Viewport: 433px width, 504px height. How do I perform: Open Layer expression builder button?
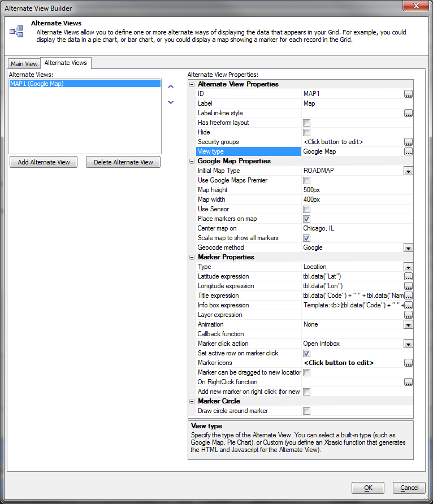click(x=408, y=315)
